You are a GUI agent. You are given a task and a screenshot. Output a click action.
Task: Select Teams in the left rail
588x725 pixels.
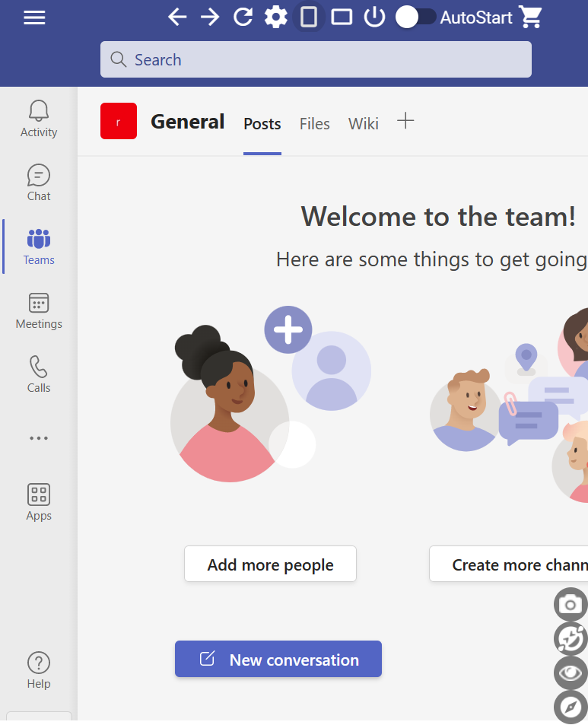point(39,247)
